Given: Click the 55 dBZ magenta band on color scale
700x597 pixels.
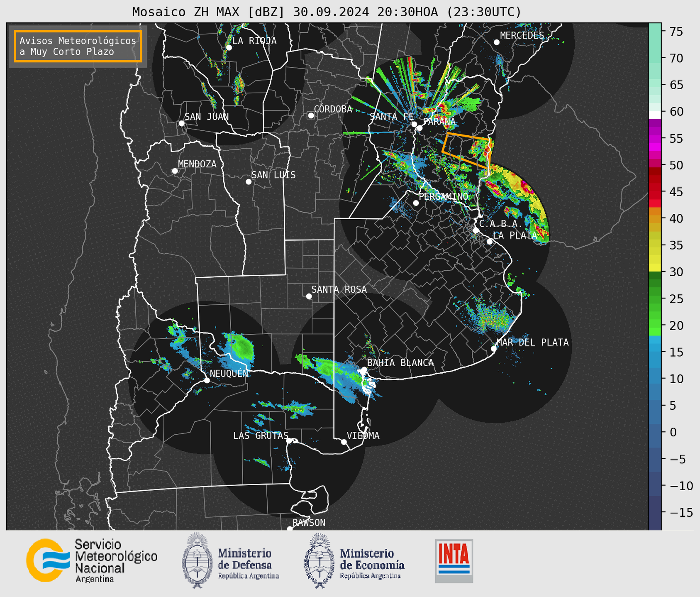Looking at the screenshot, I should 655,138.
